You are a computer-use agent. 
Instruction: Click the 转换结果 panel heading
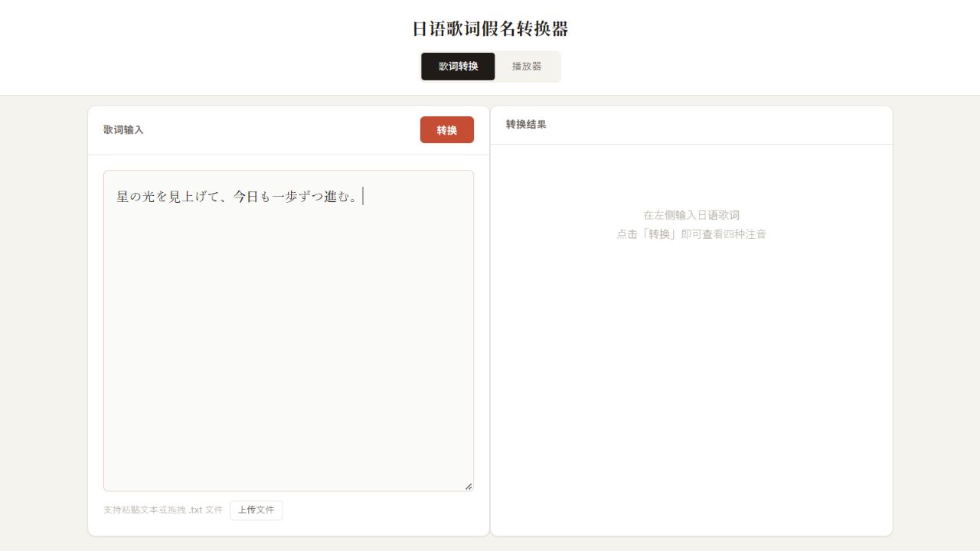point(526,124)
